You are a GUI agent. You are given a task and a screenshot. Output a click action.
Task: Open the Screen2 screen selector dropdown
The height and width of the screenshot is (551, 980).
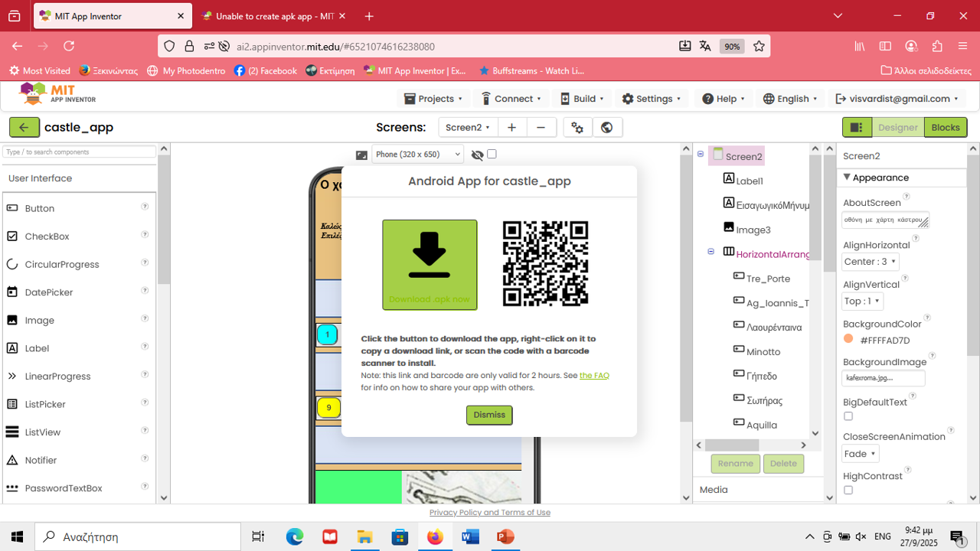[x=468, y=128]
